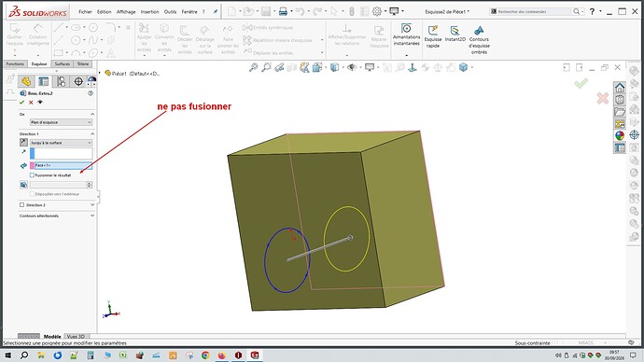
Task: Open the Fenêtre menu
Action: click(x=189, y=12)
